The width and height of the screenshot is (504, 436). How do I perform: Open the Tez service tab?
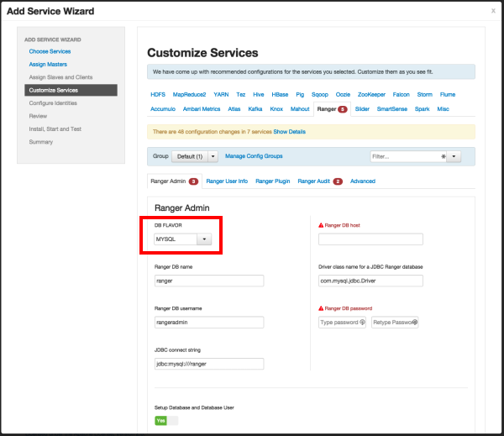241,95
